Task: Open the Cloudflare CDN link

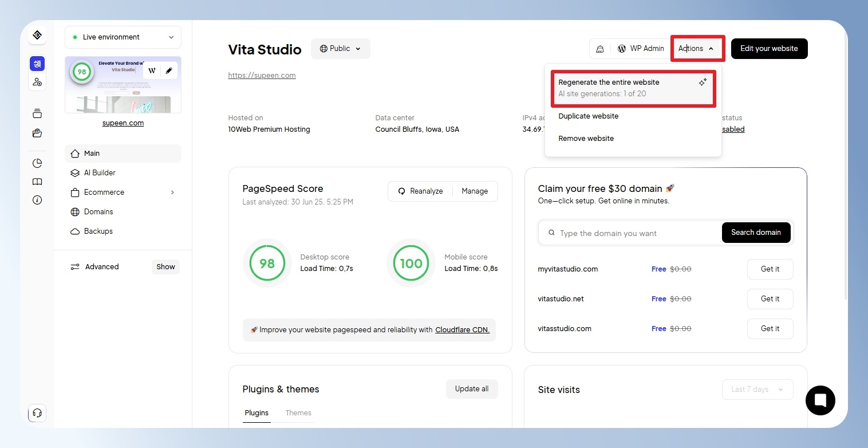Action: point(463,330)
